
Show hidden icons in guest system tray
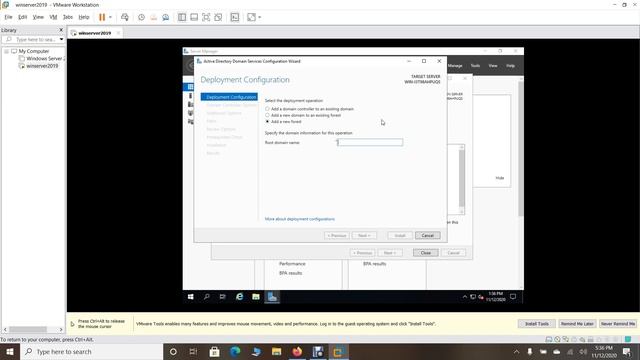464,297
